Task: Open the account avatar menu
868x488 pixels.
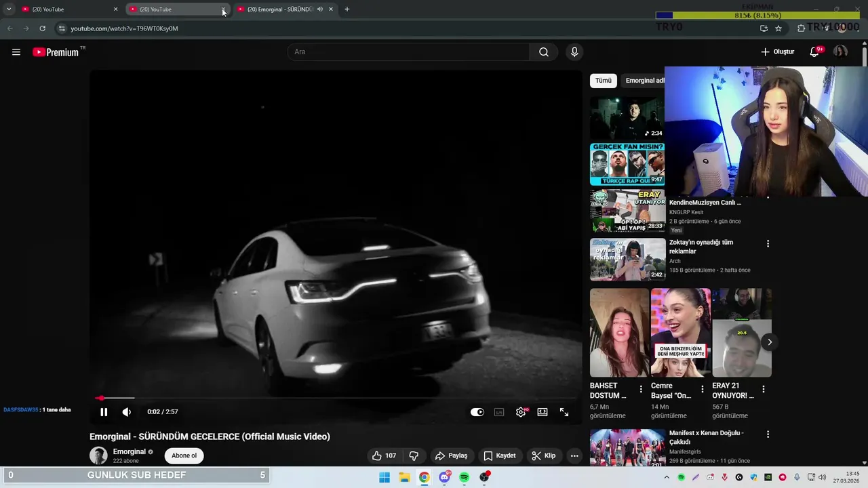Action: [840, 52]
